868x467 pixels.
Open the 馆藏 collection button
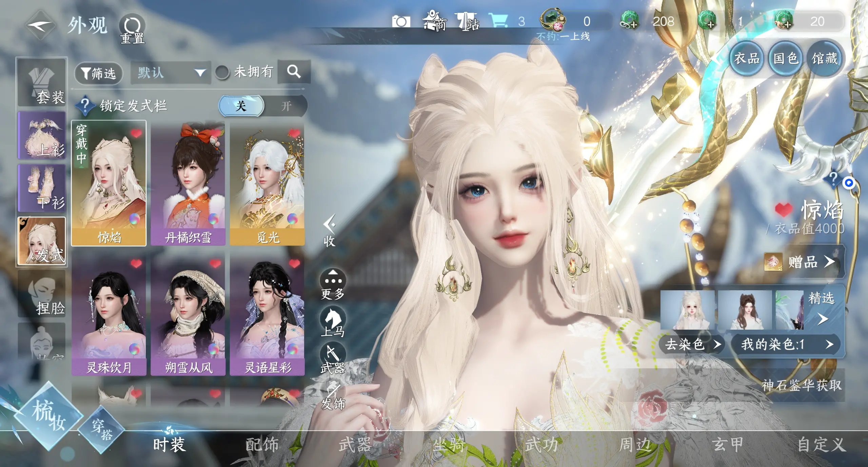tap(825, 58)
